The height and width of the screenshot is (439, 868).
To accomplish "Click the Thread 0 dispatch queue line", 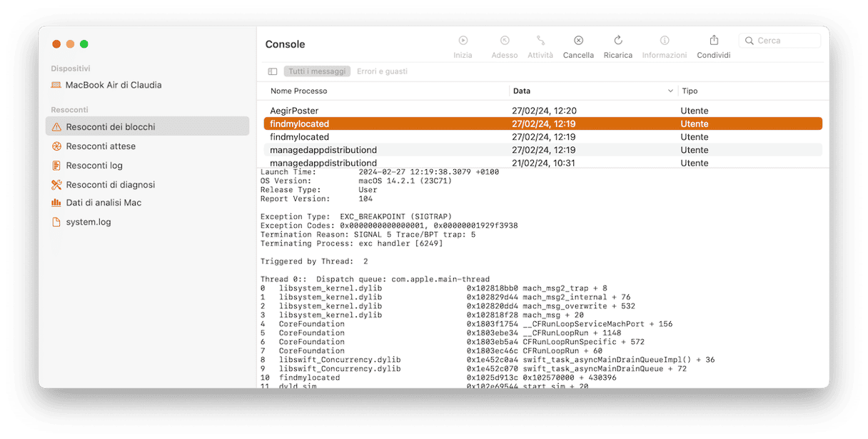I will (x=375, y=279).
